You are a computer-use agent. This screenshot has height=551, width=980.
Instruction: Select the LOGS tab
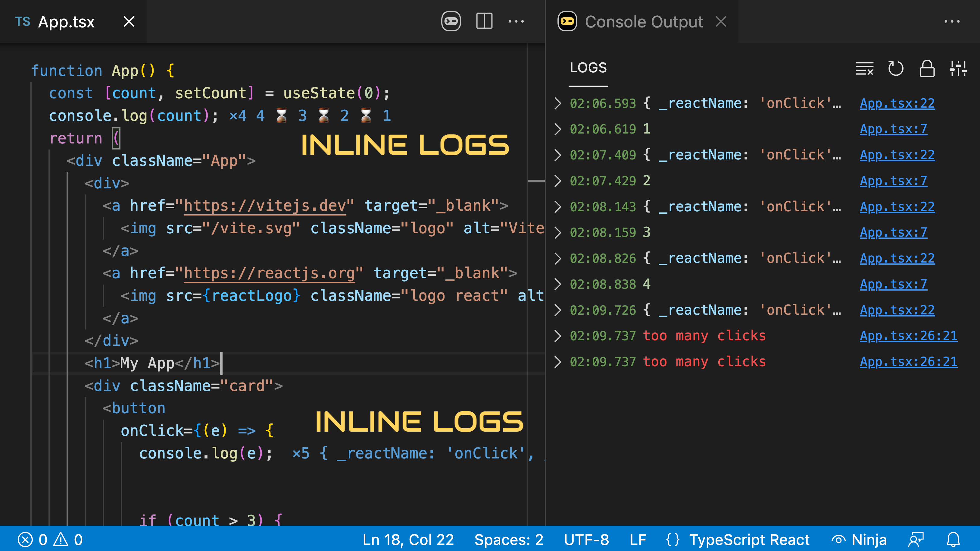tap(588, 68)
